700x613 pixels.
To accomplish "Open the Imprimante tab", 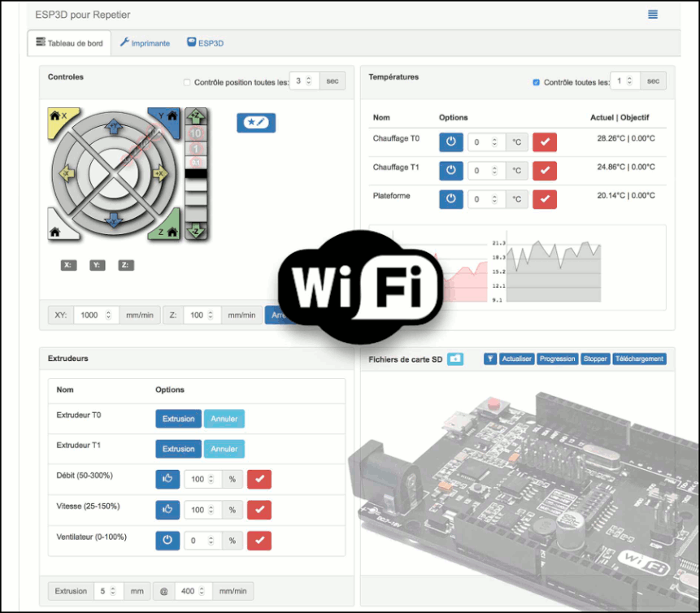I will pos(145,43).
